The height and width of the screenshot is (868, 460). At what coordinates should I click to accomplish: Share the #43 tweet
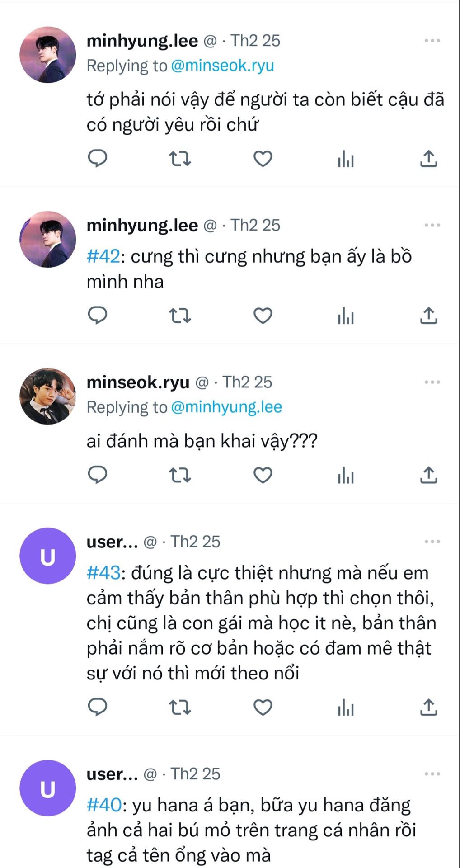click(x=428, y=707)
